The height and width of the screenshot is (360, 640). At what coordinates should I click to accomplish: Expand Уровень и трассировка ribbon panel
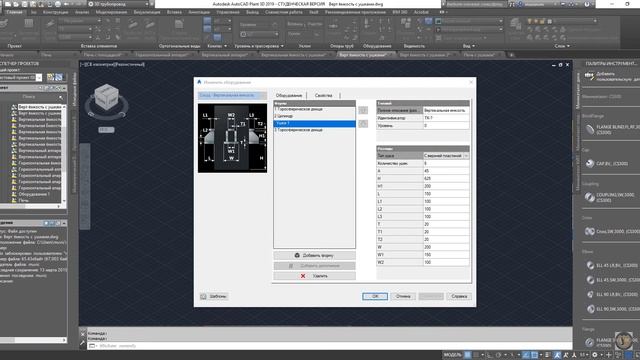(x=259, y=46)
